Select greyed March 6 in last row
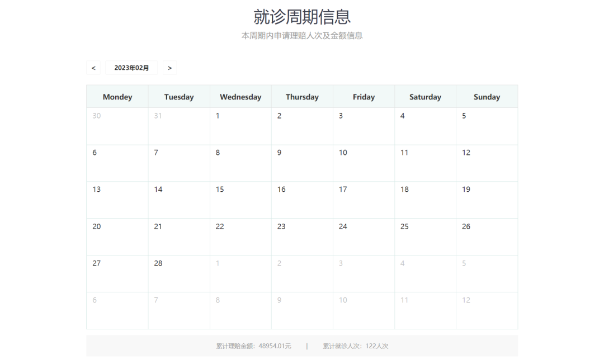This screenshot has height=364, width=604. (117, 310)
